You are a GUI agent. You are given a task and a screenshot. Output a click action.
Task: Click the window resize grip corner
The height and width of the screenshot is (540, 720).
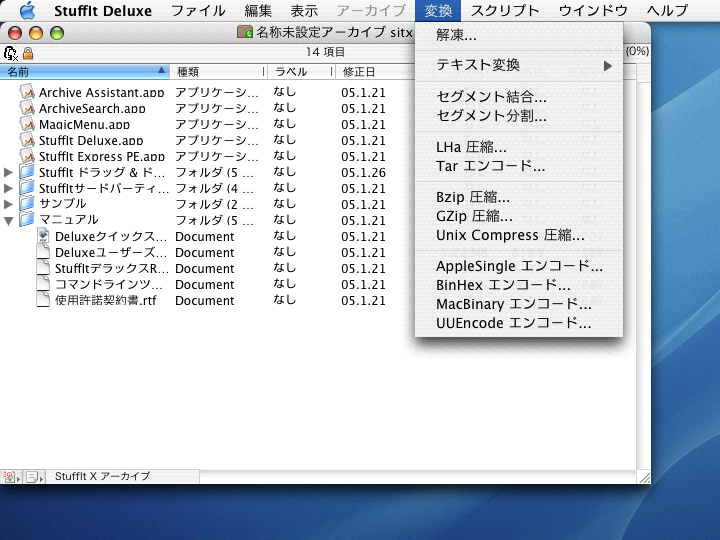pyautogui.click(x=644, y=477)
